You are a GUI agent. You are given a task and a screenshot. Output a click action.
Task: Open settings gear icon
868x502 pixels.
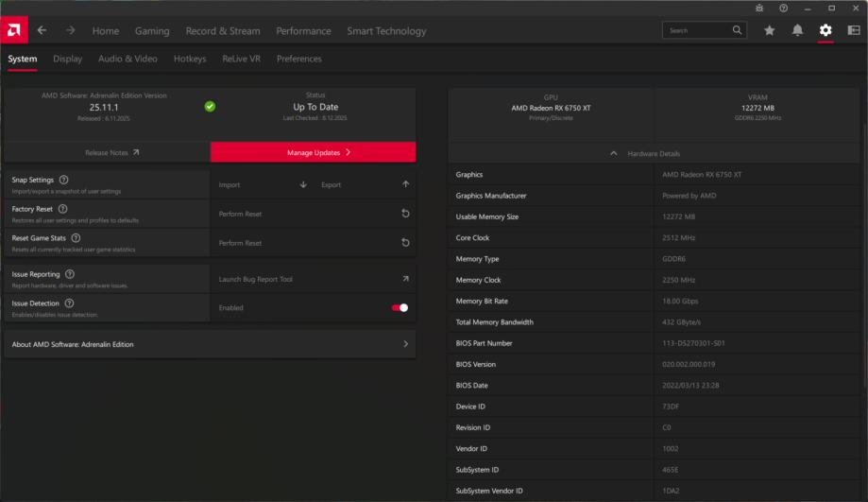click(x=825, y=30)
